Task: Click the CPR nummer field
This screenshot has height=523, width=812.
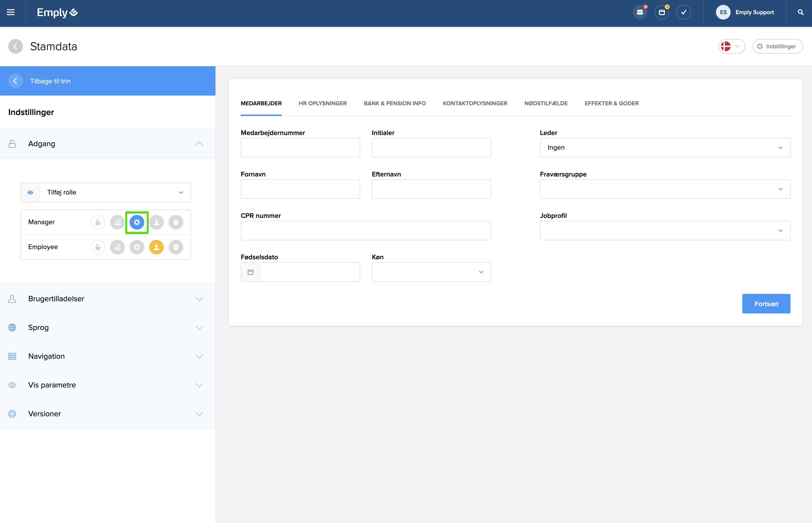Action: click(x=365, y=230)
